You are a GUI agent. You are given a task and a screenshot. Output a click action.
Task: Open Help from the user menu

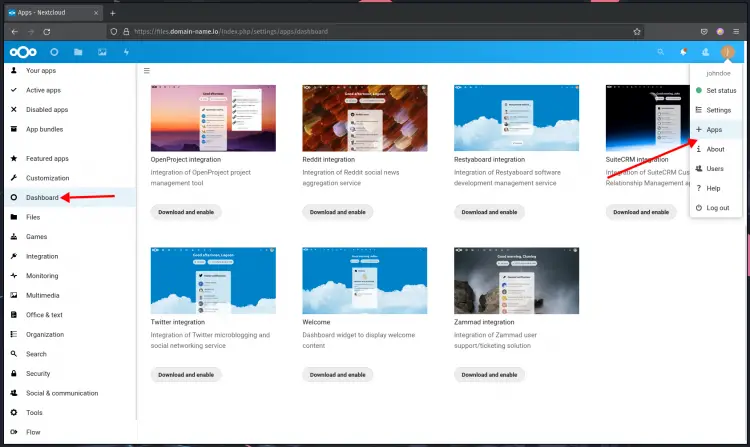[716, 188]
